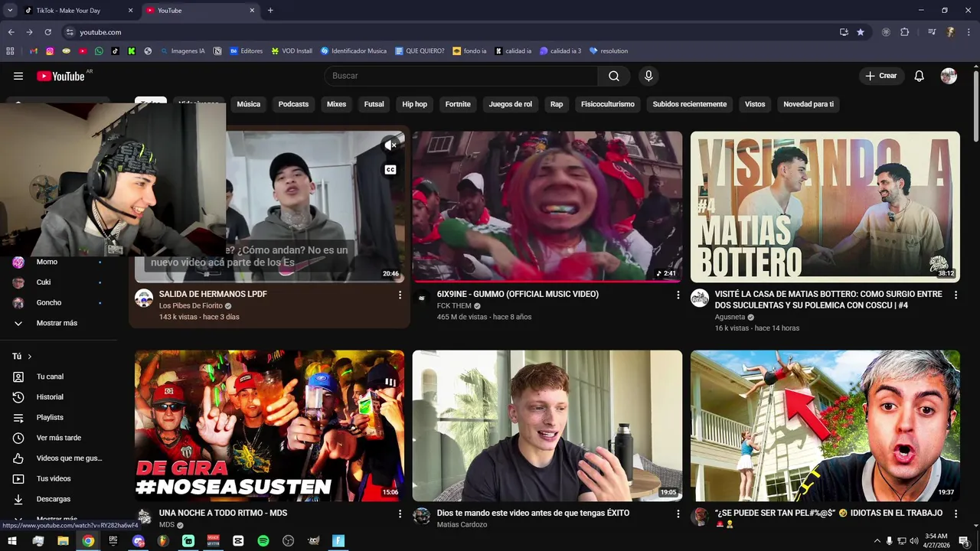Open the YouTube account avatar menu
Image resolution: width=980 pixels, height=551 pixels.
pyautogui.click(x=949, y=76)
